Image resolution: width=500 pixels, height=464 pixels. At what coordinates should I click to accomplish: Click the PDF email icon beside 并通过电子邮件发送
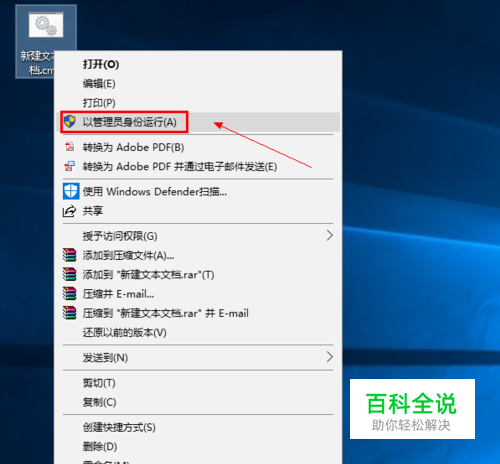[70, 166]
